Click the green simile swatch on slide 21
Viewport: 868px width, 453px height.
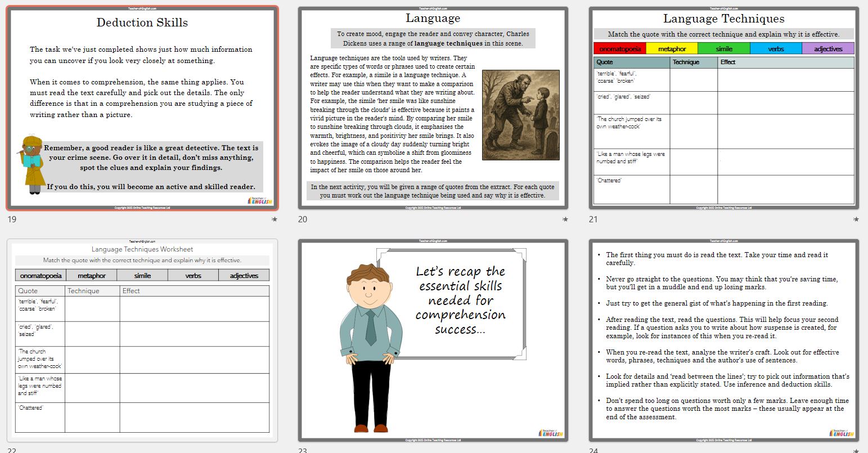724,49
